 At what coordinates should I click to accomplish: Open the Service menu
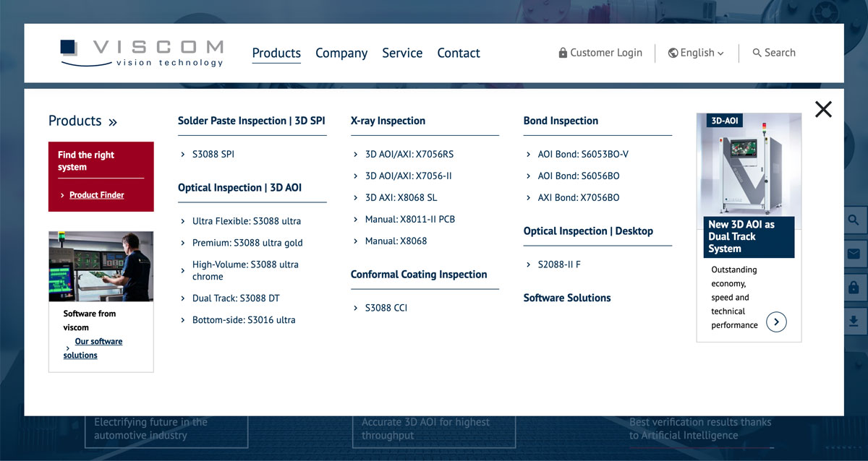pyautogui.click(x=402, y=53)
